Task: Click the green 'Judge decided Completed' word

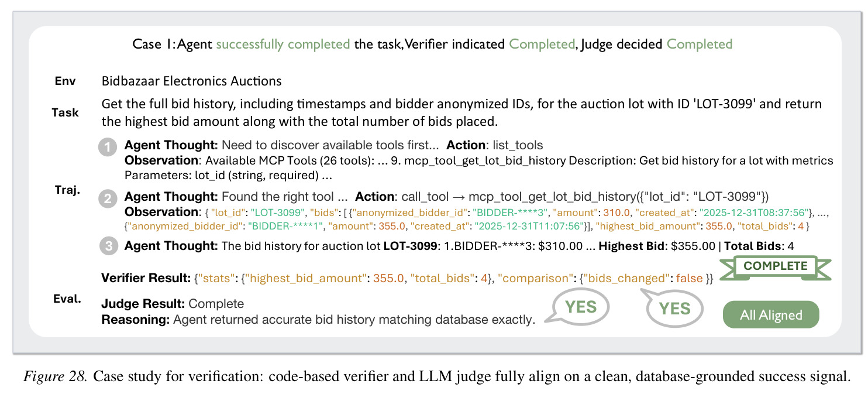Action: 700,44
